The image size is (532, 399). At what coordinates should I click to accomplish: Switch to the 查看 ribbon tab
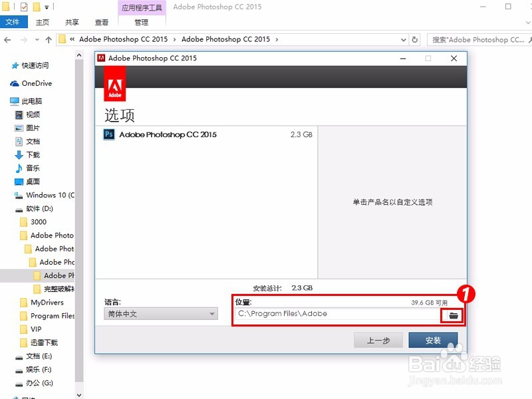coord(101,22)
